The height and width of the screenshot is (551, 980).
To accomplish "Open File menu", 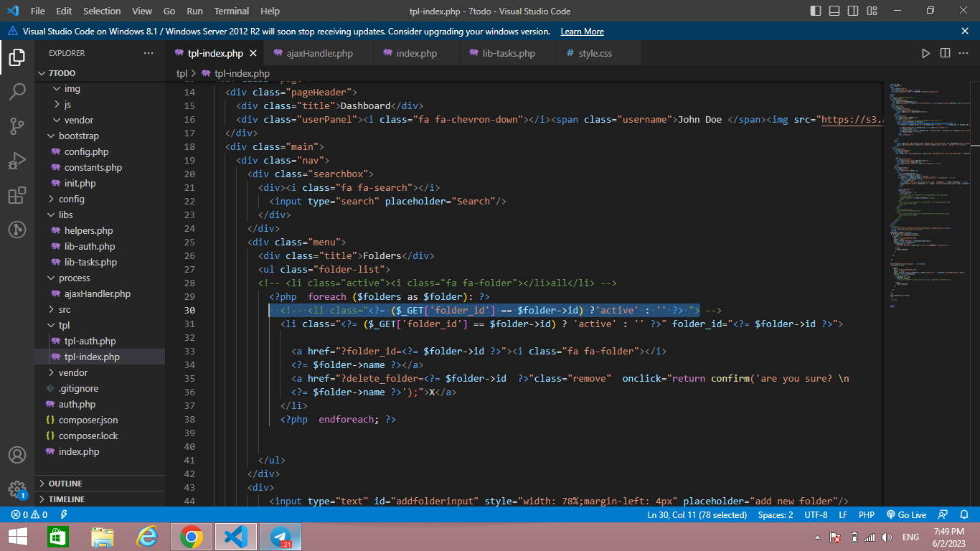I will 37,11.
